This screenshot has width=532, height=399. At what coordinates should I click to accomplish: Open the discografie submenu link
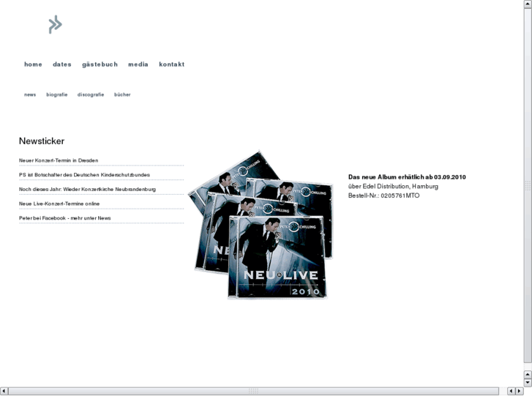pyautogui.click(x=91, y=94)
